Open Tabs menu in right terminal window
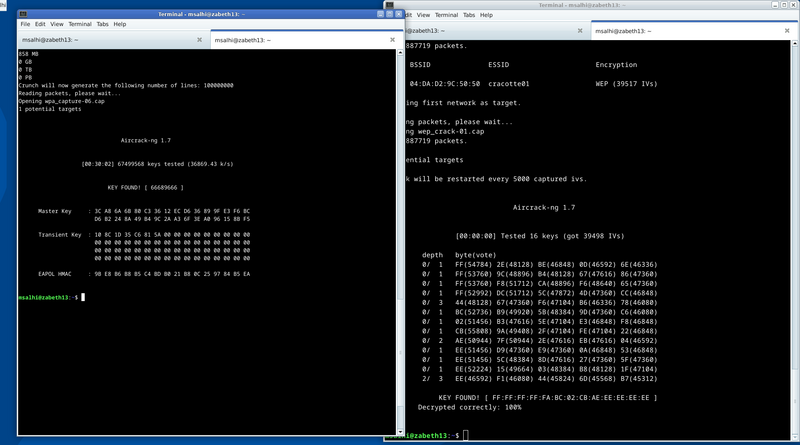This screenshot has height=445, width=800. 469,15
